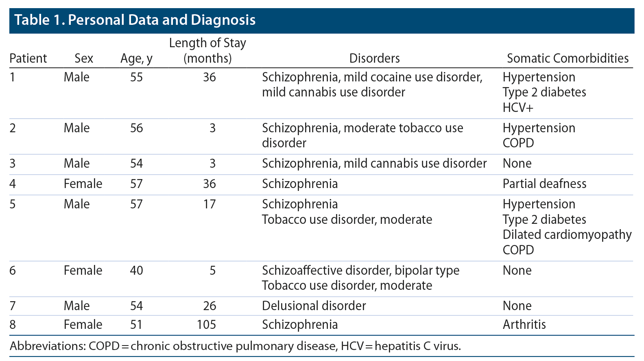This screenshot has height=361, width=644.
Task: Click the "Disorders" column header
Action: click(374, 59)
